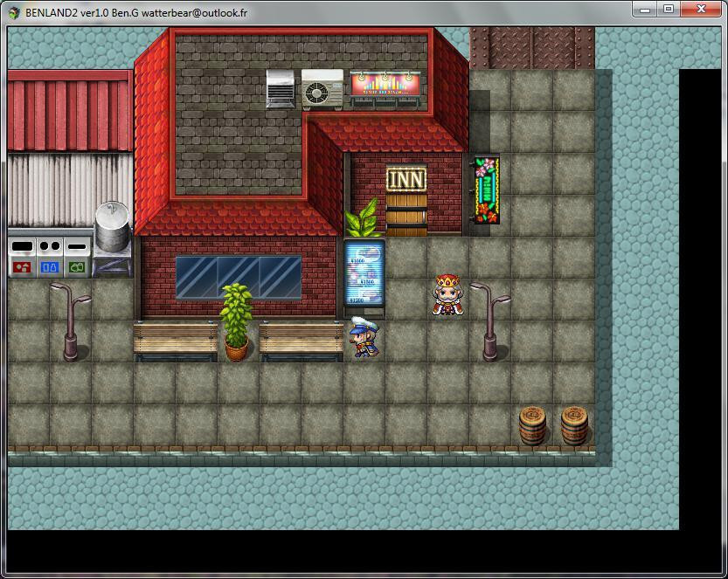Click the recycling bin with the blue label
This screenshot has height=579, width=728.
coord(50,257)
